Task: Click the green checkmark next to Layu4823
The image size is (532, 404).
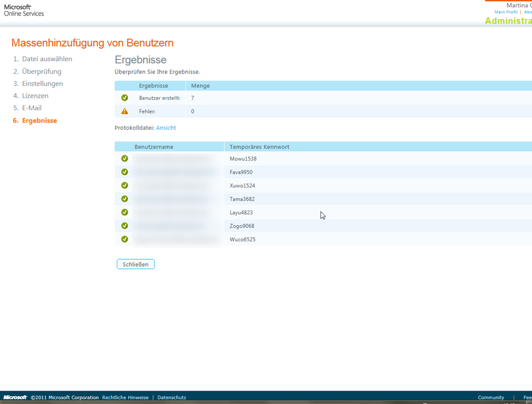Action: [125, 213]
